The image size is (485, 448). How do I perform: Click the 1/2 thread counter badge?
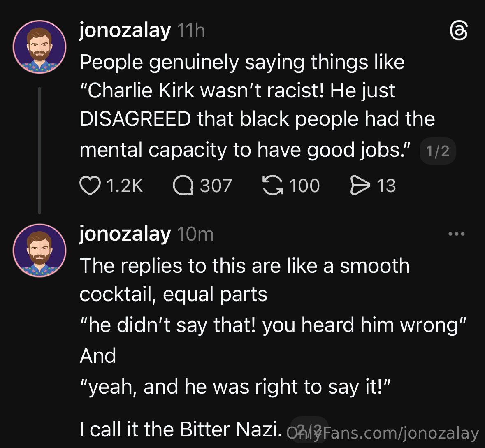point(437,152)
